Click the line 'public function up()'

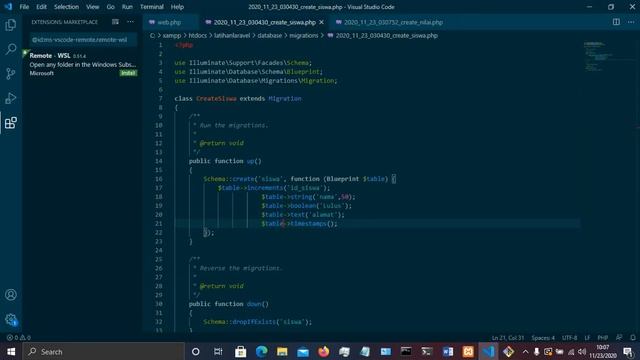tap(225, 161)
